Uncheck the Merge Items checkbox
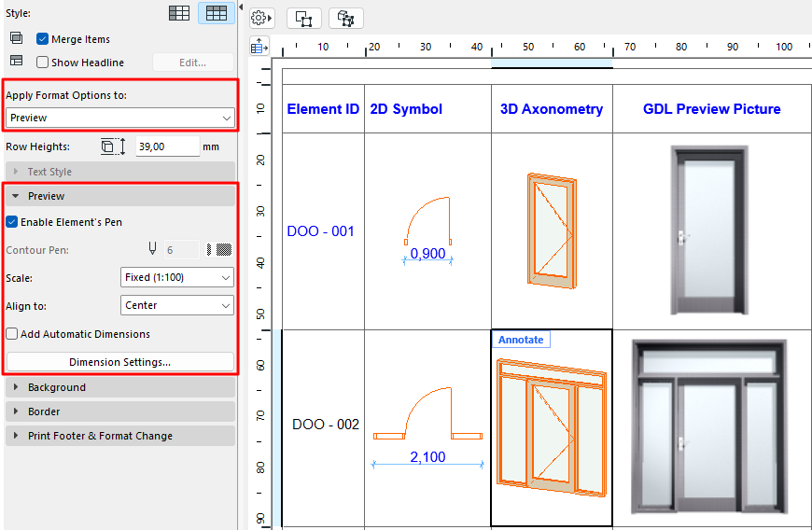Image resolution: width=812 pixels, height=530 pixels. (x=43, y=39)
